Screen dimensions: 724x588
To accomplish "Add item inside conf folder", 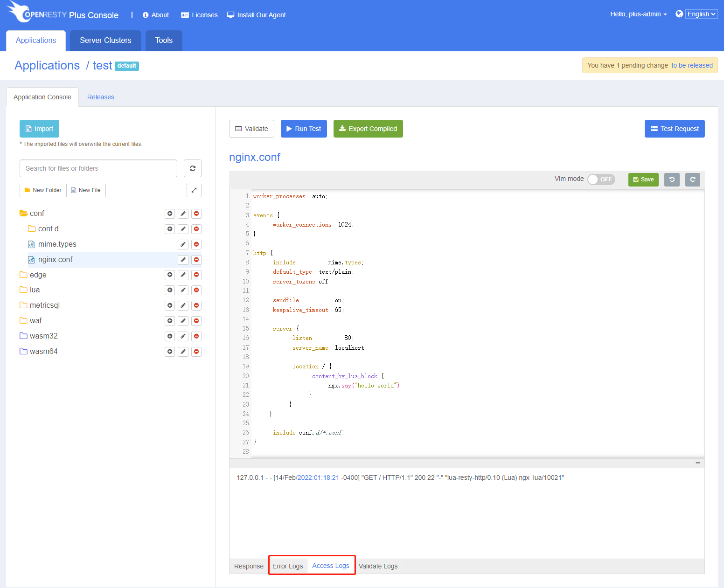I will 170,214.
